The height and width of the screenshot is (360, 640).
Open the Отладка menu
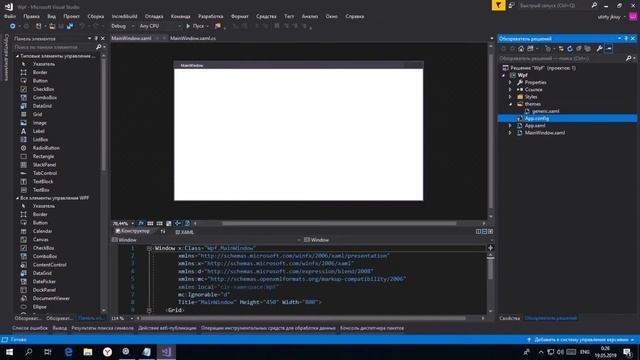(154, 16)
